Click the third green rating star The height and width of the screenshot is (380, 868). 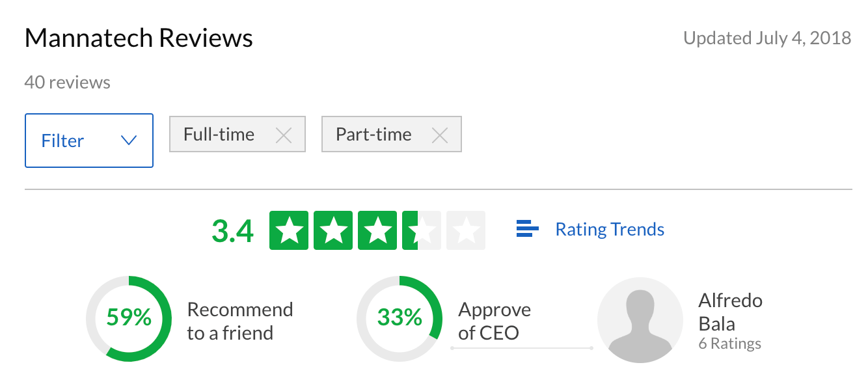pyautogui.click(x=377, y=230)
